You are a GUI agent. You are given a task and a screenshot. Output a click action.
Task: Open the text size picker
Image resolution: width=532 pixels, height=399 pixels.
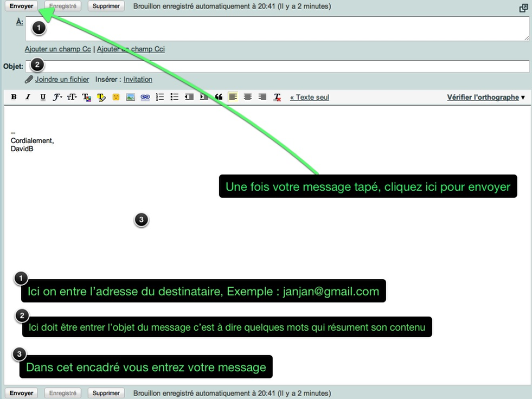(72, 97)
